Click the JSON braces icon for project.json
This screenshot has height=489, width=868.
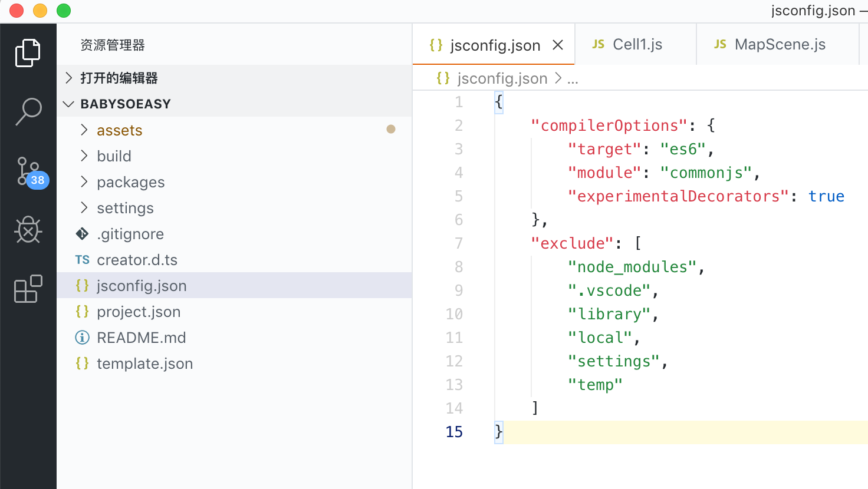(x=82, y=312)
